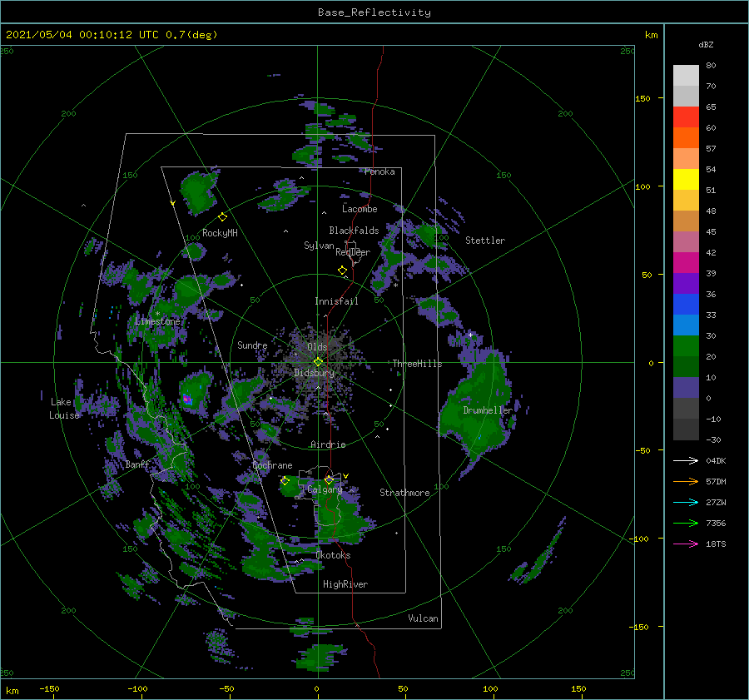Viewport: 749px width, 700px height.
Task: Click the yellow 150 tick on right axis
Action: (642, 98)
